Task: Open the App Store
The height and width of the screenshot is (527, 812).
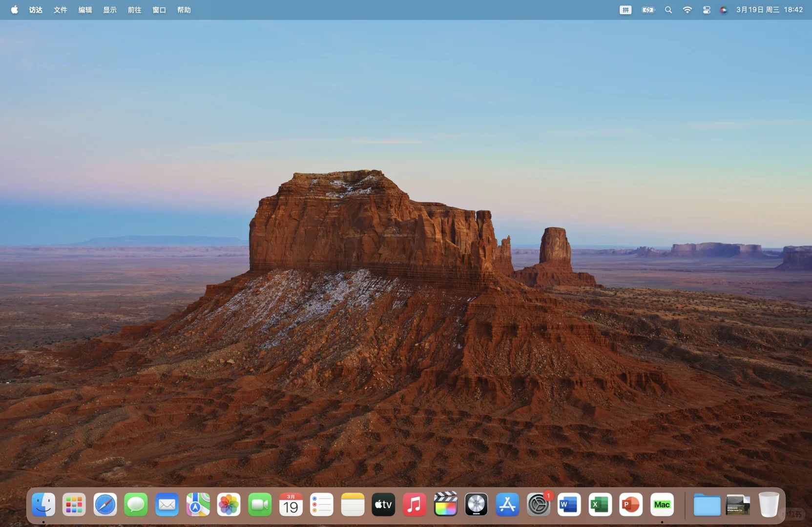Action: 507,505
